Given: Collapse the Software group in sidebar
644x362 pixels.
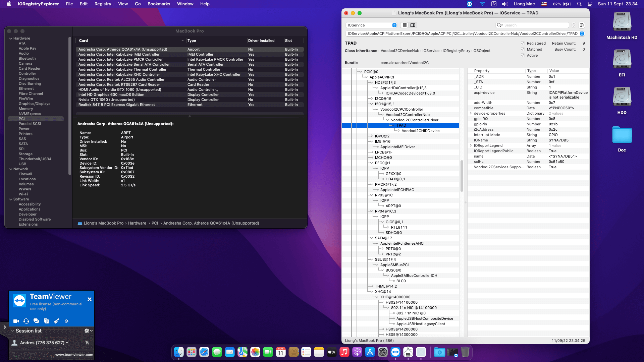Looking at the screenshot, I should 11,199.
